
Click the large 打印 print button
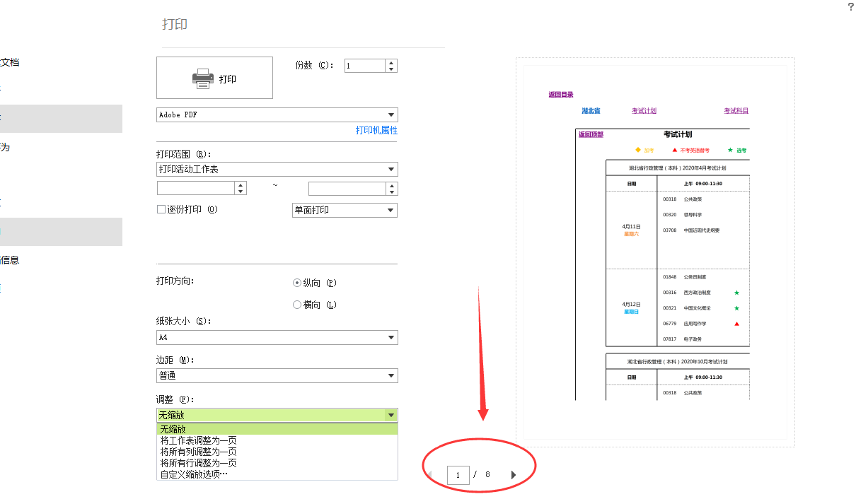(x=214, y=78)
